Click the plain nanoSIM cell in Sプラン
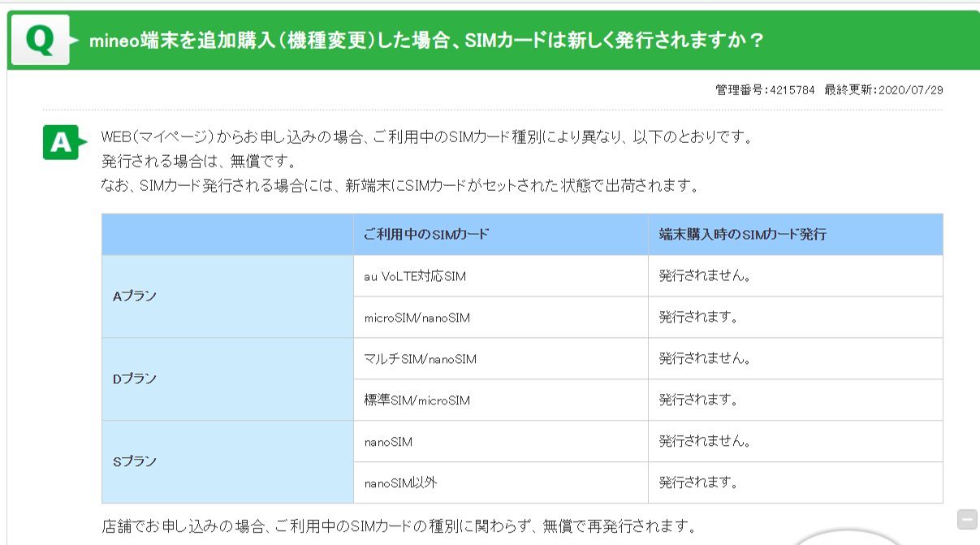 coord(501,442)
